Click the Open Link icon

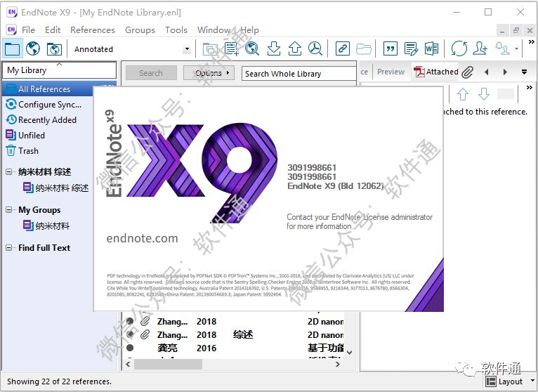[343, 48]
